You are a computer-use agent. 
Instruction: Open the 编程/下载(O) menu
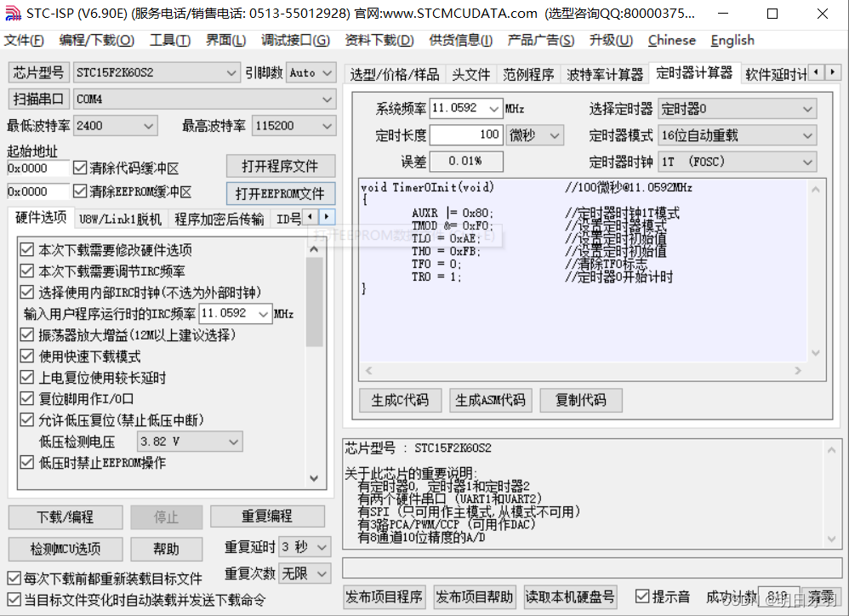point(96,40)
